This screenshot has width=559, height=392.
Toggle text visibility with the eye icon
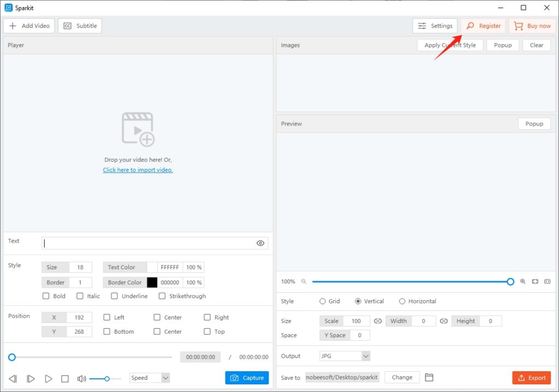tap(260, 243)
